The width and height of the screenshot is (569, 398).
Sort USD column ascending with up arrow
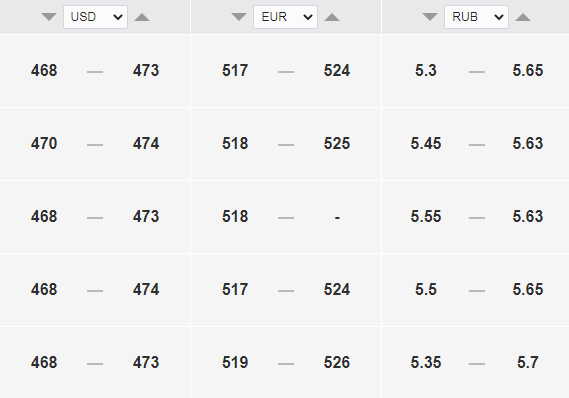click(142, 17)
